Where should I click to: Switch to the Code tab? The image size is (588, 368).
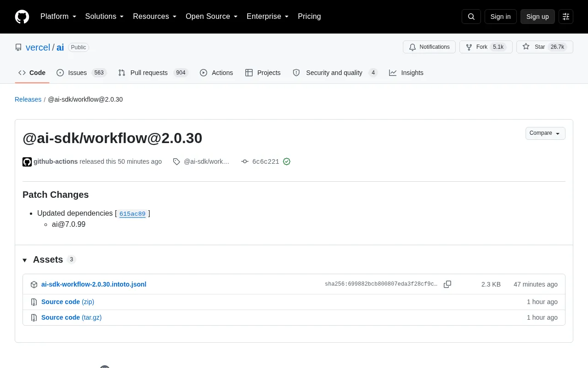32,73
